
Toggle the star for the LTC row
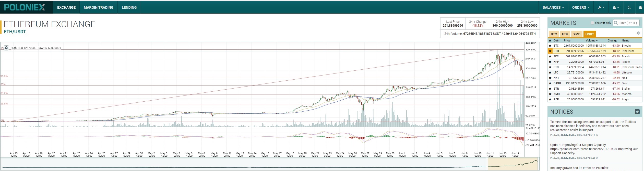click(550, 72)
